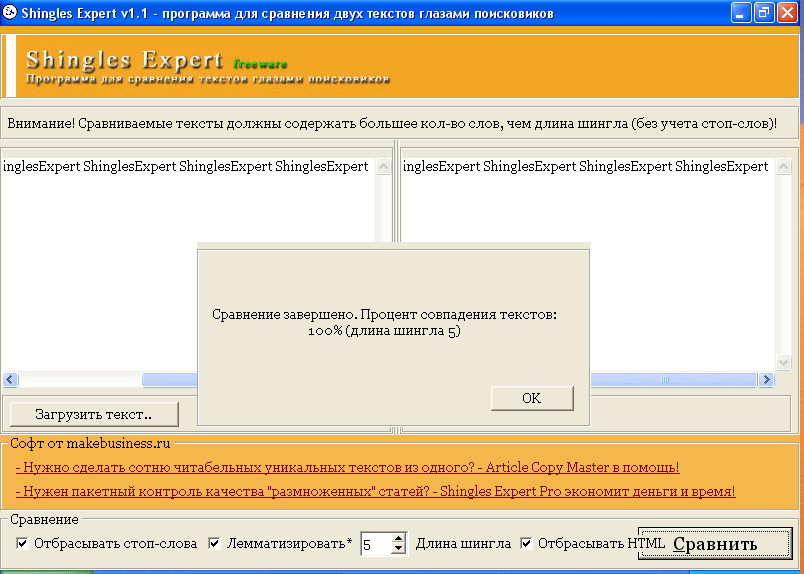Click the Сравнить button
Screen dimensions: 804x574
tap(715, 544)
